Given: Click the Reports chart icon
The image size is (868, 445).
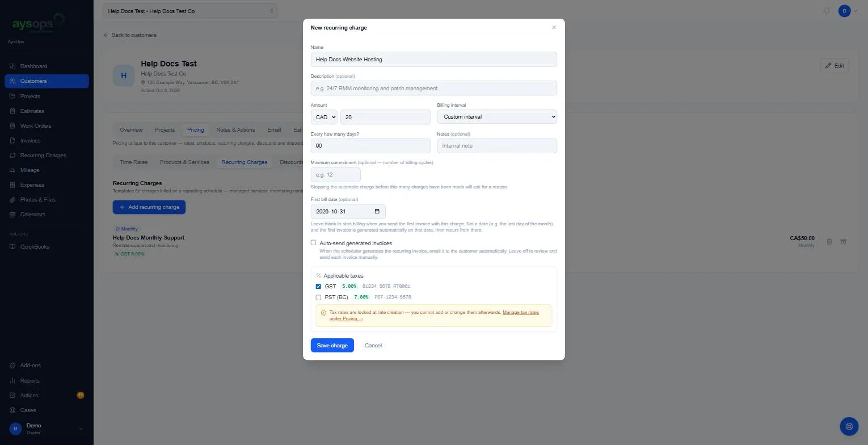Looking at the screenshot, I should coord(12,380).
